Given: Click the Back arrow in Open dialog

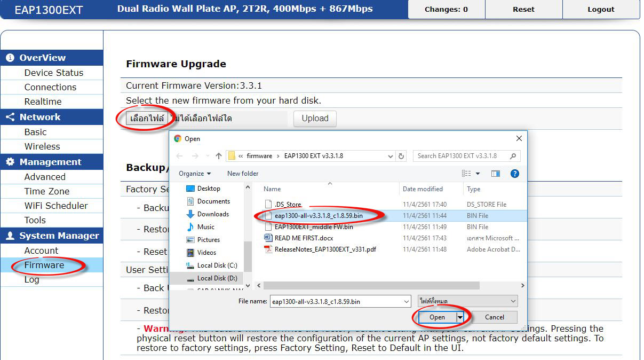Looking at the screenshot, I should pos(179,156).
